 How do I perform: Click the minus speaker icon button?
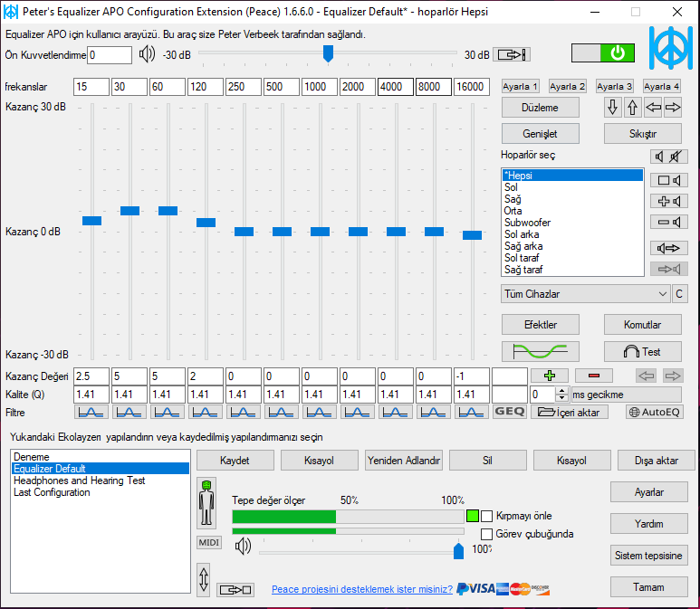point(668,222)
